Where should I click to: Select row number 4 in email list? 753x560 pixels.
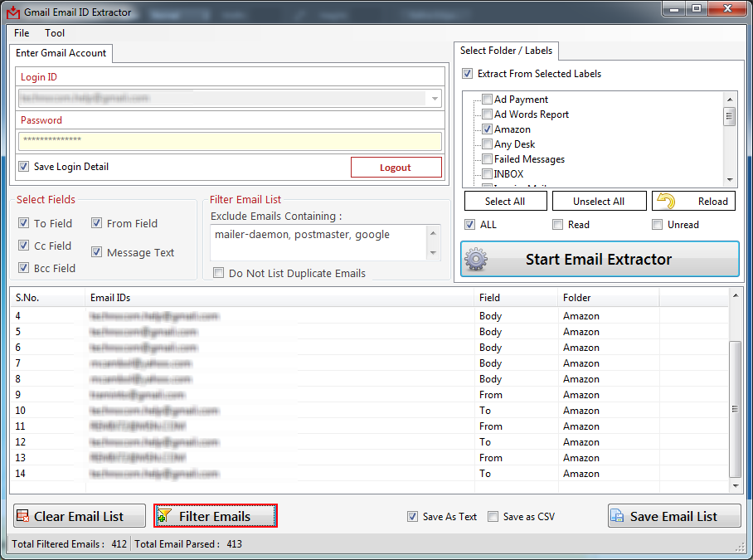click(370, 316)
